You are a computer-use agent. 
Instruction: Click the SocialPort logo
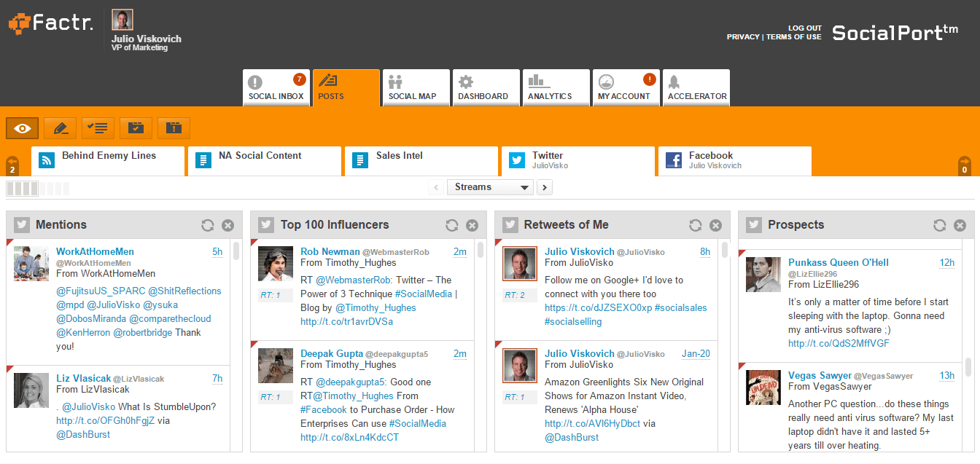pyautogui.click(x=895, y=31)
